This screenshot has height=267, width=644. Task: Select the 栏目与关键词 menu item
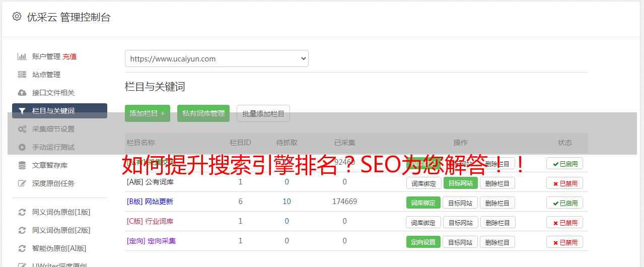tap(59, 111)
